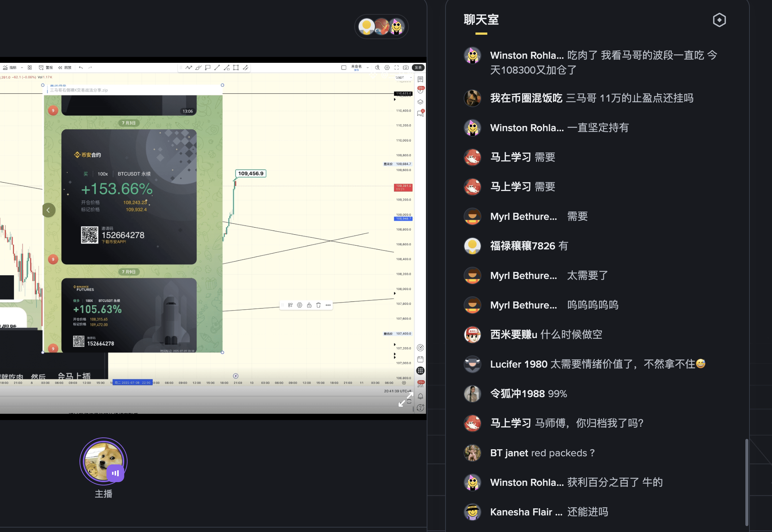
Task: Expand video with diagonal arrows icon
Action: [406, 400]
